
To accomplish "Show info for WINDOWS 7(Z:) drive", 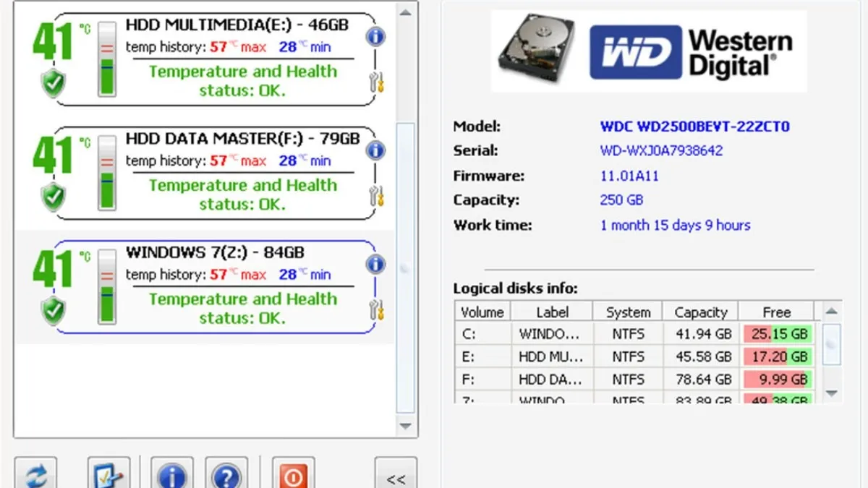I will [x=375, y=265].
